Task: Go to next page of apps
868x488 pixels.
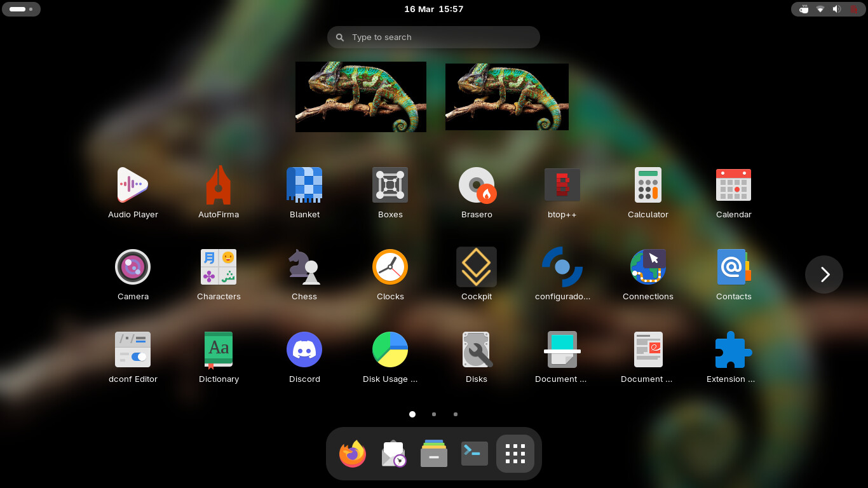Action: pyautogui.click(x=824, y=274)
